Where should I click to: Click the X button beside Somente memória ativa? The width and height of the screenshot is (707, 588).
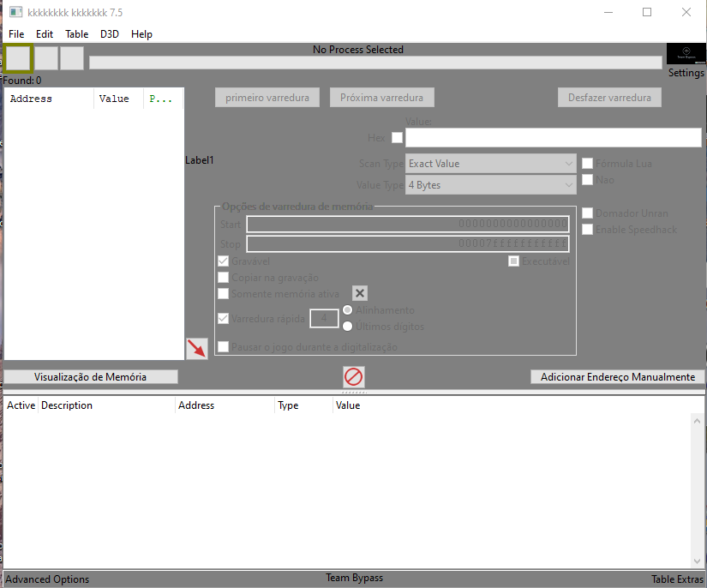[361, 293]
